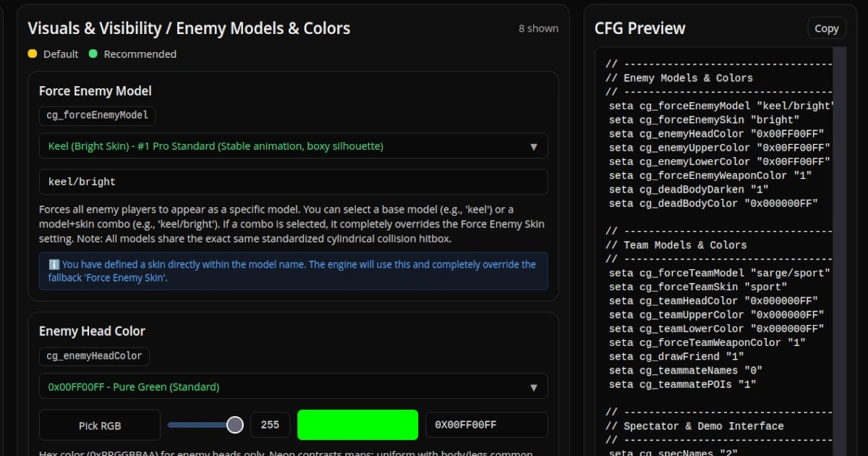Click the info icon in the skin override notice
The width and height of the screenshot is (868, 456).
click(54, 264)
